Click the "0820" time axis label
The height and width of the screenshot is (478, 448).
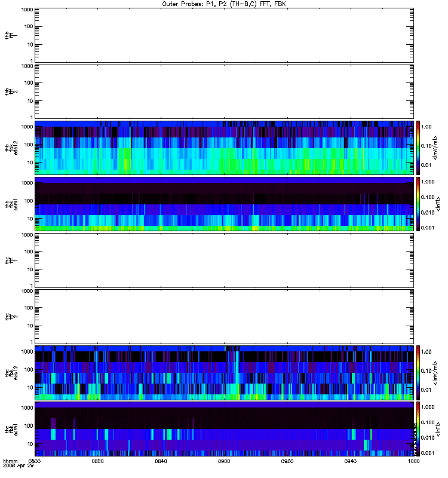click(x=98, y=461)
